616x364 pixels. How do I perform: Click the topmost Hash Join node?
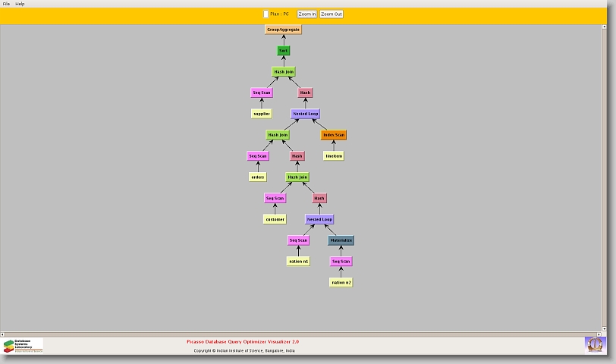(283, 72)
